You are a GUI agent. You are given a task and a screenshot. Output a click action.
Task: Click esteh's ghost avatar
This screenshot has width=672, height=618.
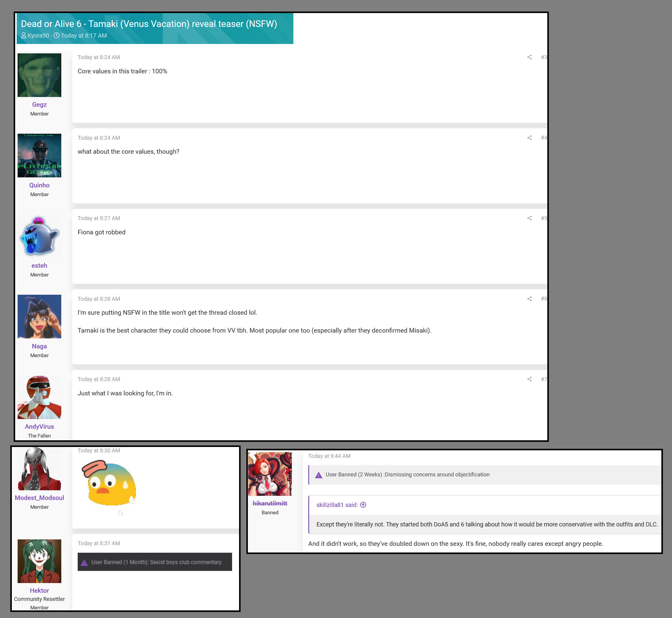[x=39, y=236]
